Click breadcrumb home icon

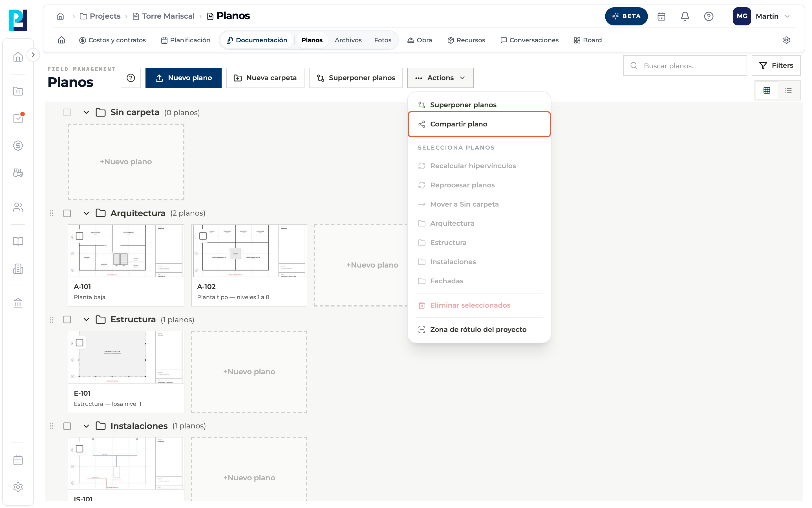pyautogui.click(x=60, y=16)
